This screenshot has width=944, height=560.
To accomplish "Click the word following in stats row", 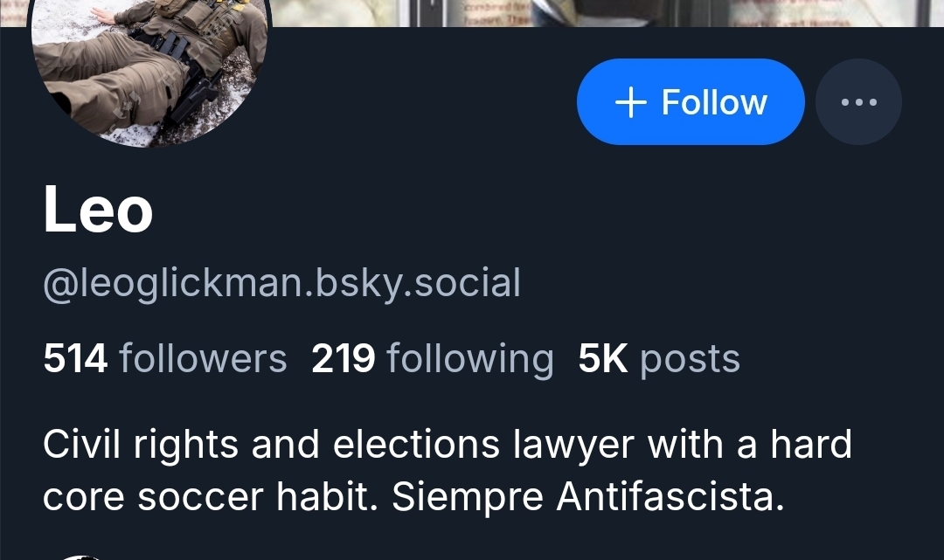I will [469, 358].
